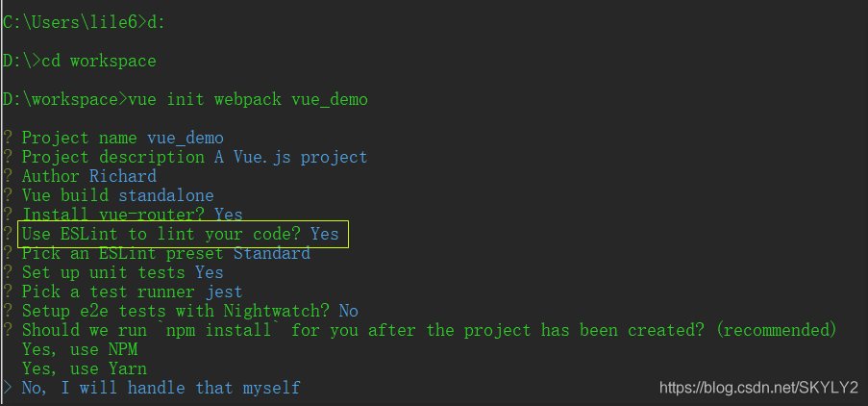
Task: Click the selection arrow beside the No option
Action: [7, 388]
